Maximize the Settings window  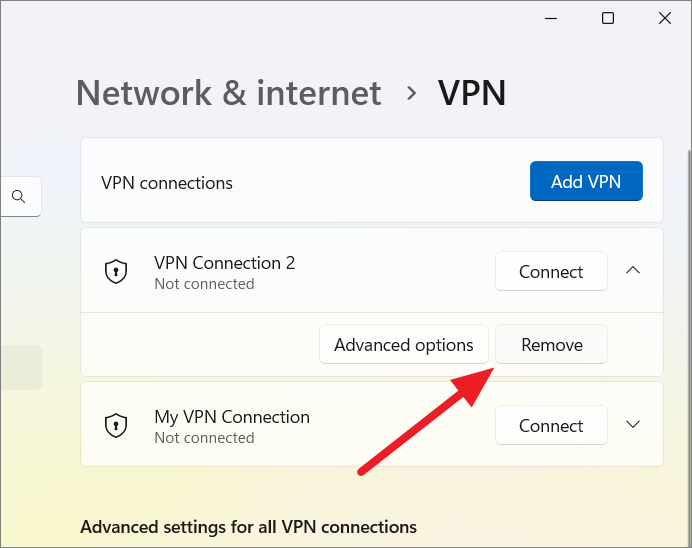608,18
